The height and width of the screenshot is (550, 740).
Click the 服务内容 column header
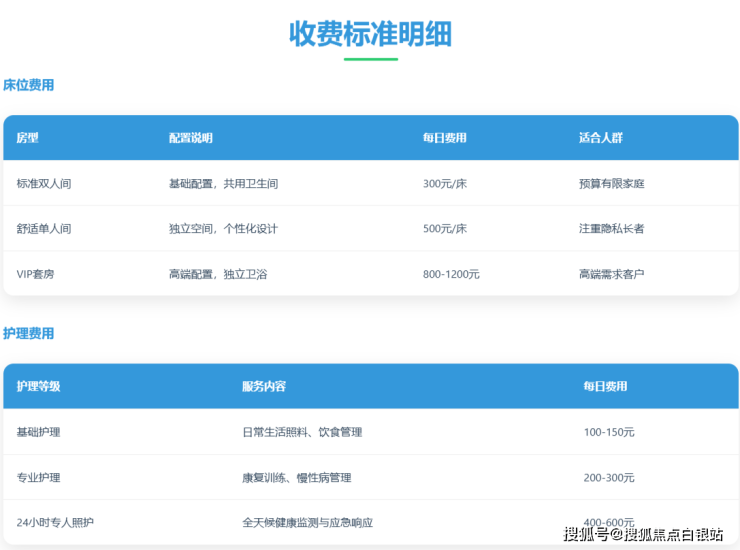coord(264,386)
